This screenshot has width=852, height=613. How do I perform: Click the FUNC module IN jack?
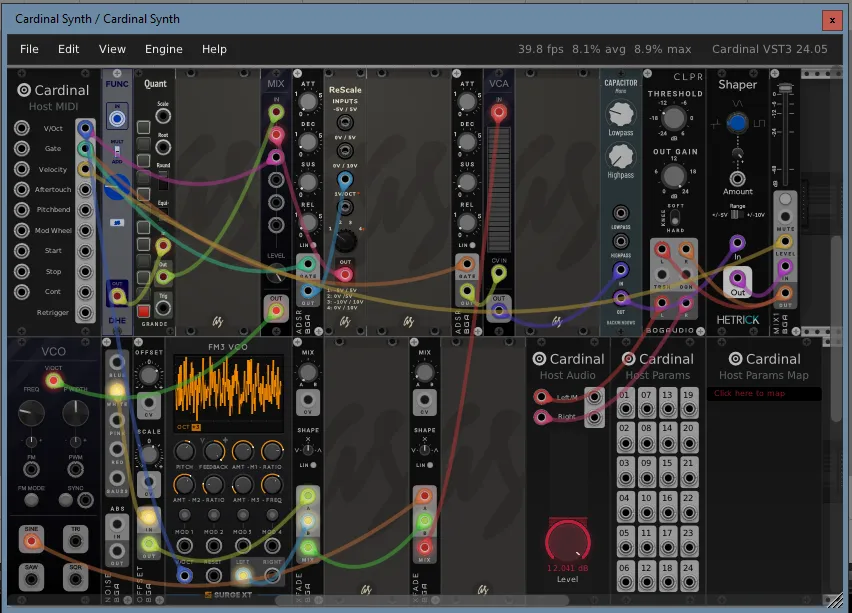[x=117, y=118]
